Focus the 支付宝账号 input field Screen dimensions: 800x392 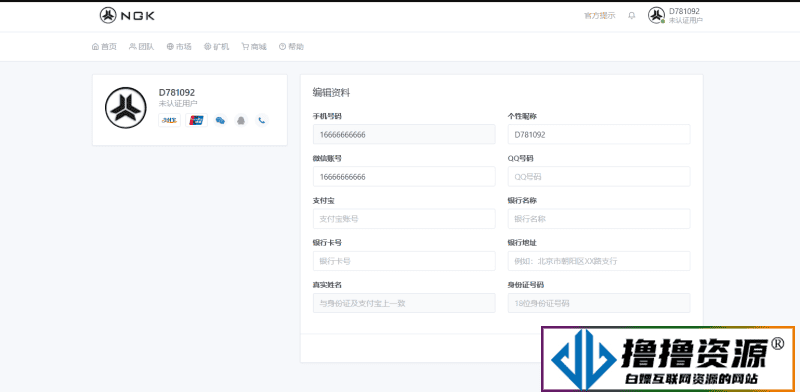[x=404, y=218]
